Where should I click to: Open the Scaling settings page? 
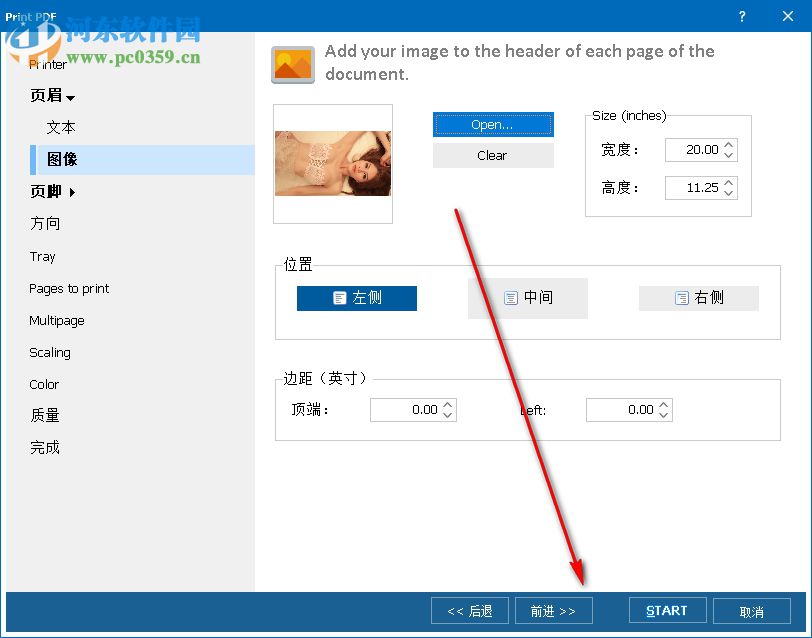tap(49, 352)
